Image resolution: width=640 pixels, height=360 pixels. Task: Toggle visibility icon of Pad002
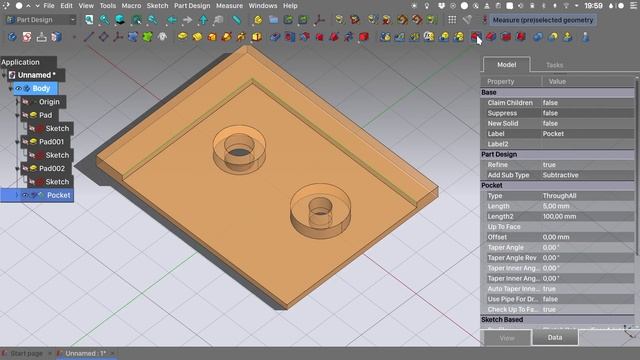[x=25, y=169]
